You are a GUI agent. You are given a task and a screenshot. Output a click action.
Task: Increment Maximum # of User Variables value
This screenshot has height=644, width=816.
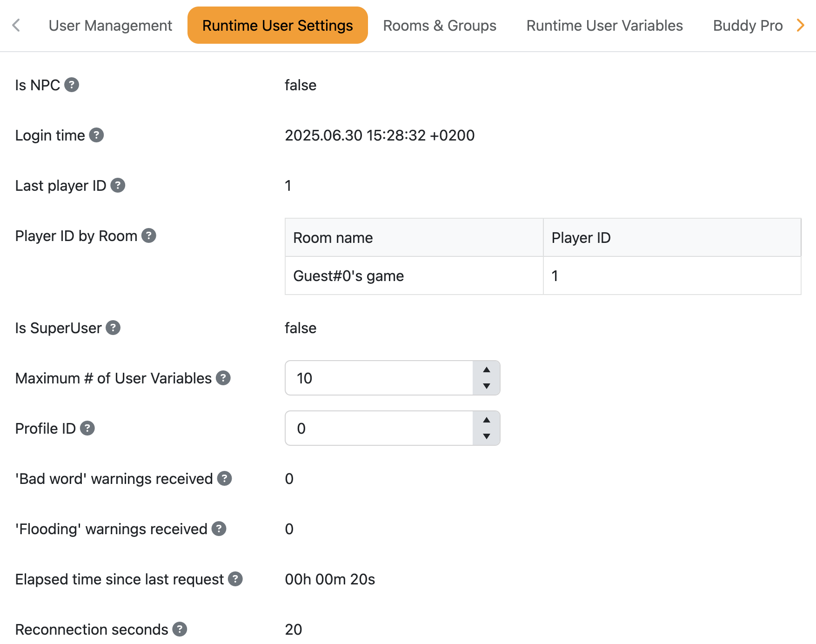click(487, 371)
